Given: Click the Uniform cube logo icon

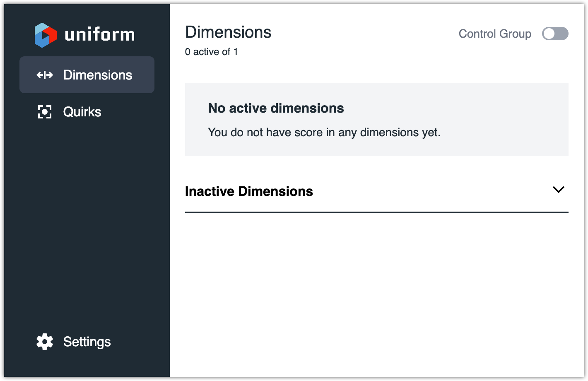Looking at the screenshot, I should point(46,35).
